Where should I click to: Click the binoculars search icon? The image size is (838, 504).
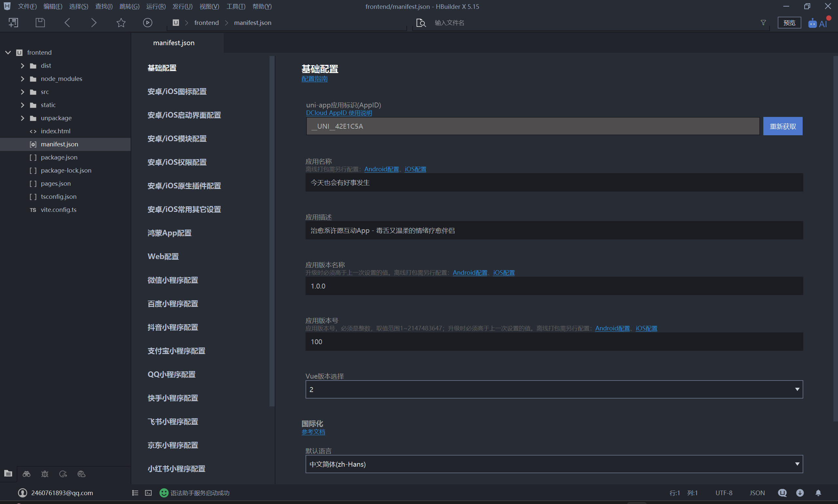tap(27, 474)
